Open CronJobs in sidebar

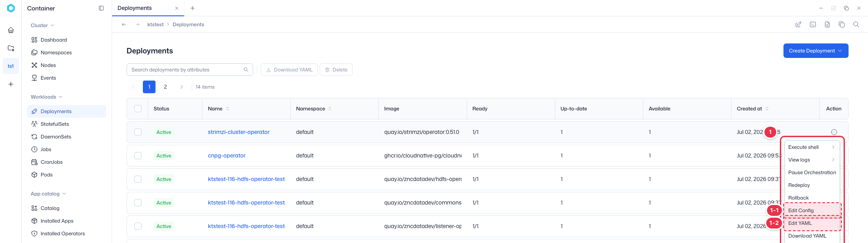point(66,162)
